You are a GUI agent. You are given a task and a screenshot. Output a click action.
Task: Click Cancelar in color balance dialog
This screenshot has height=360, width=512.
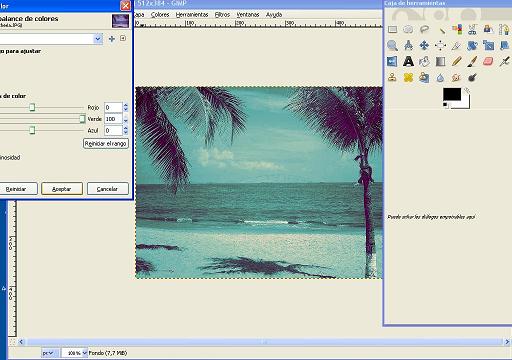coord(107,189)
